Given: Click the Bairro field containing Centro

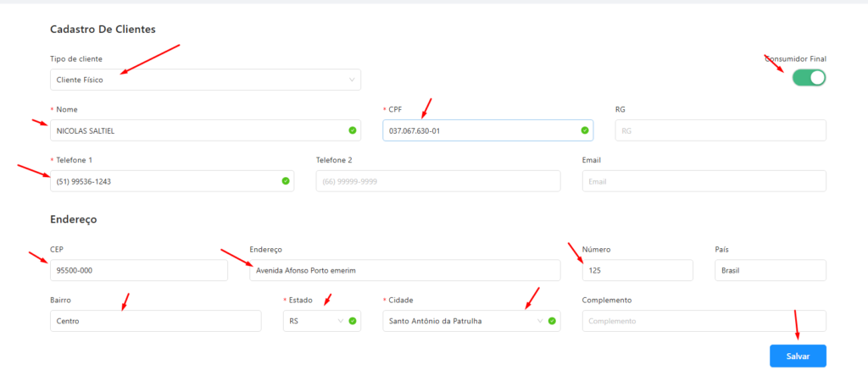Looking at the screenshot, I should coord(155,321).
